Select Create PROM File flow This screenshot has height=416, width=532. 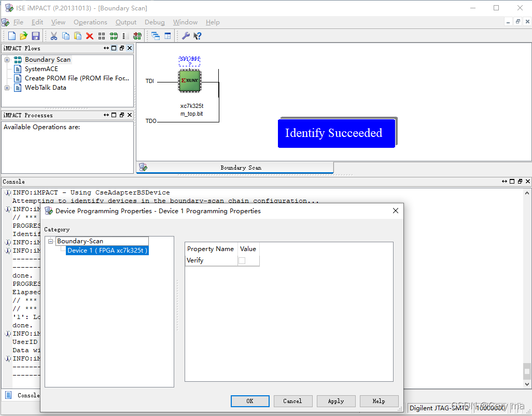click(x=77, y=78)
